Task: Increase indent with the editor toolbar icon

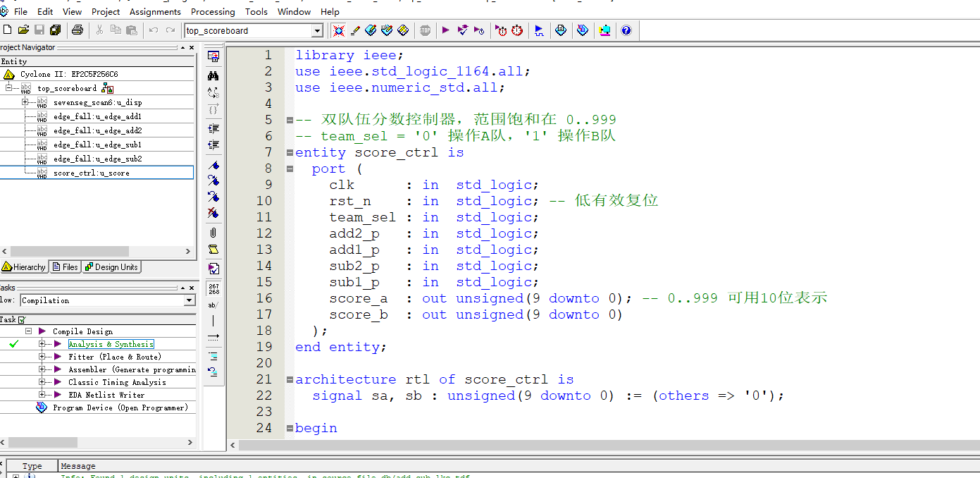Action: tap(213, 128)
